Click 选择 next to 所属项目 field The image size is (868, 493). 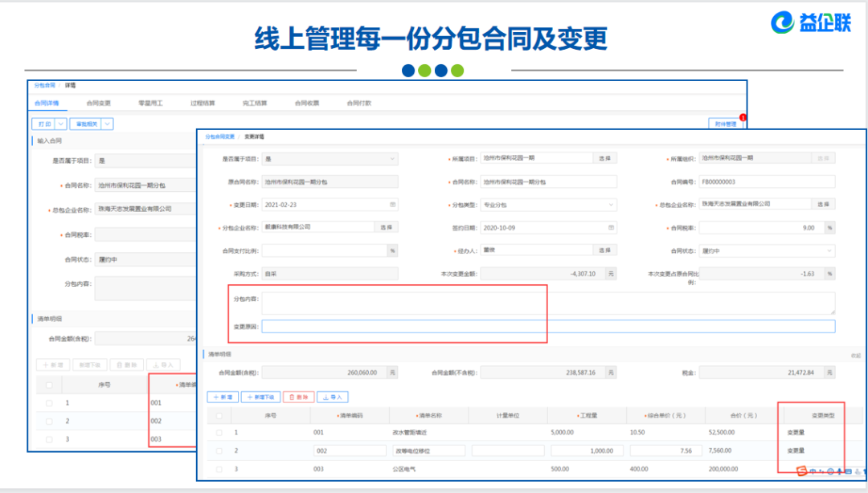604,158
